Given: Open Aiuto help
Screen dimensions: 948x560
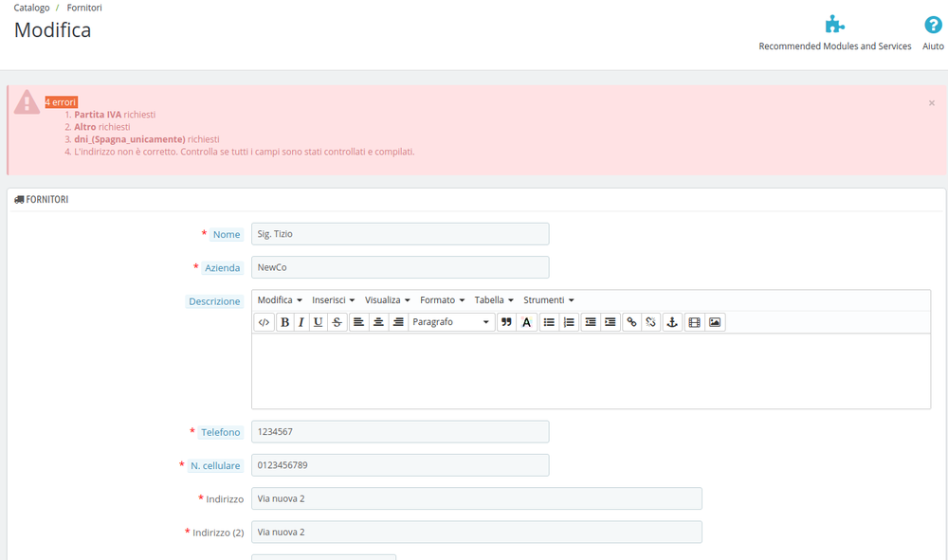Looking at the screenshot, I should click(x=933, y=32).
